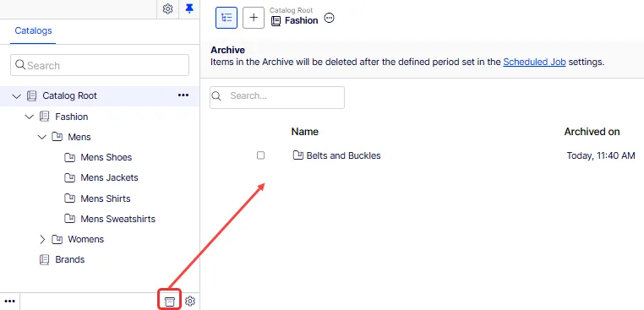Select the Fashion catalog in tree
644x310 pixels.
[x=72, y=117]
